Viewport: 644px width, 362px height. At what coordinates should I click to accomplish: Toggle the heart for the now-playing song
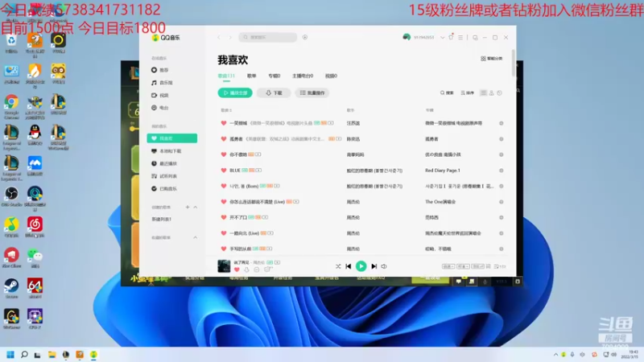237,269
